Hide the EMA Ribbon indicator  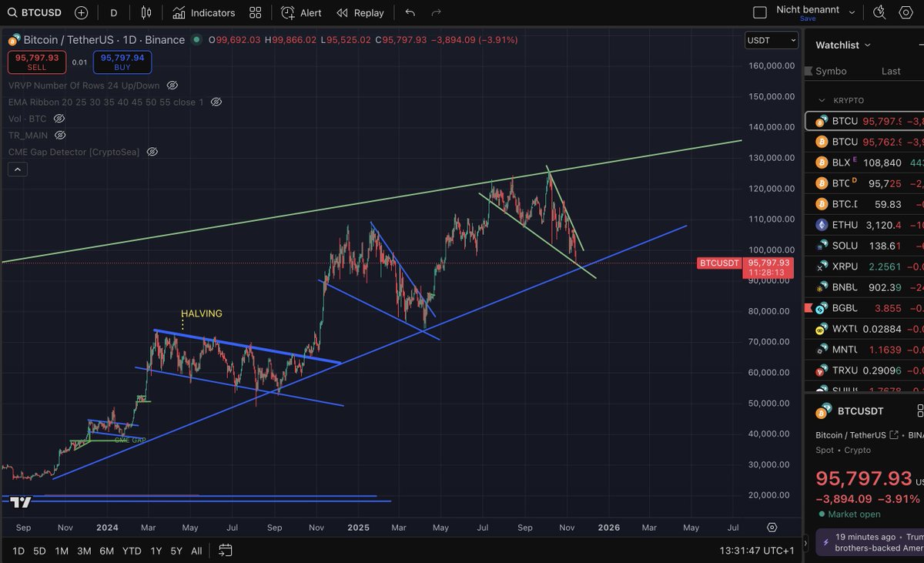point(216,102)
